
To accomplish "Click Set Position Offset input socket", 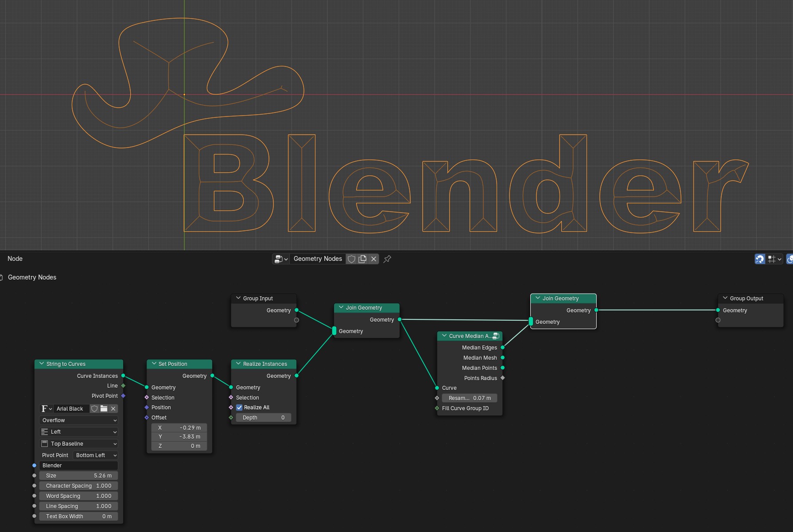I will [147, 418].
